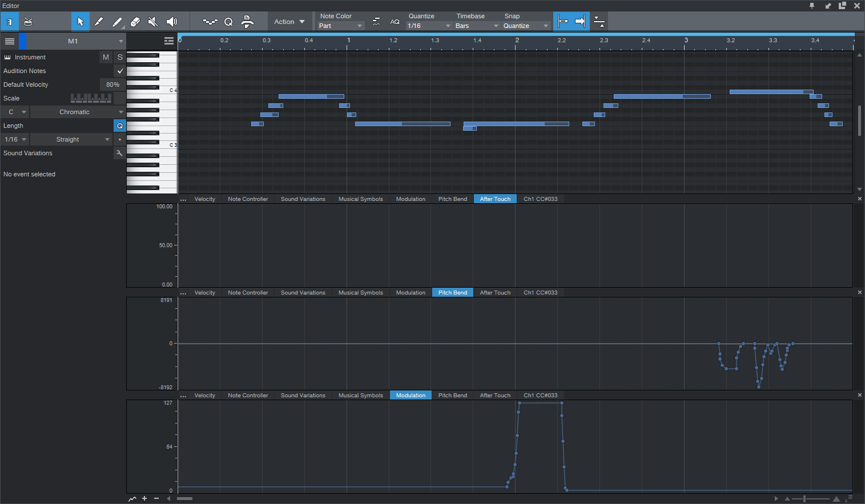
Task: Open the three-dot menu of the Modulation lane
Action: tap(183, 396)
